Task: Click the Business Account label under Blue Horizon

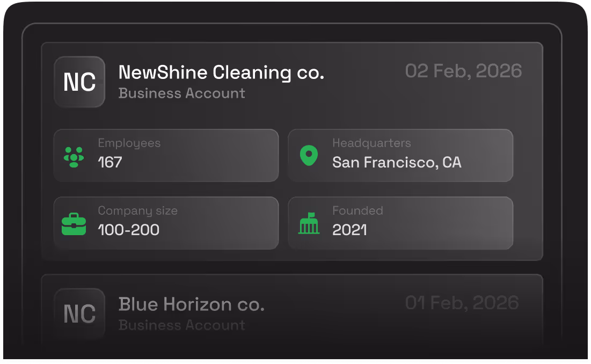Action: [181, 325]
